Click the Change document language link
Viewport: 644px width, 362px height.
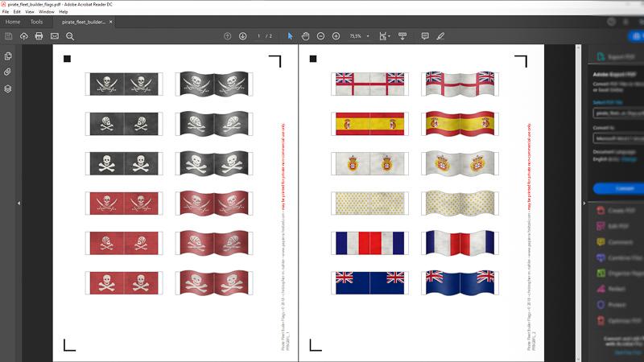(x=630, y=158)
